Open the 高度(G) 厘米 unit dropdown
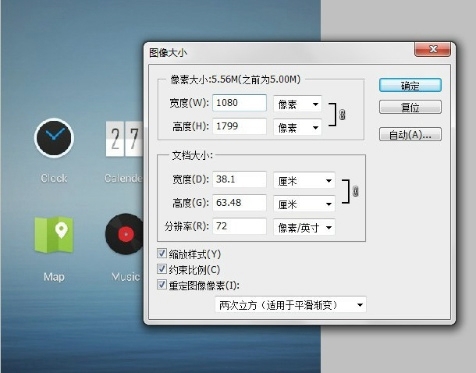The height and width of the screenshot is (373, 476). point(304,204)
